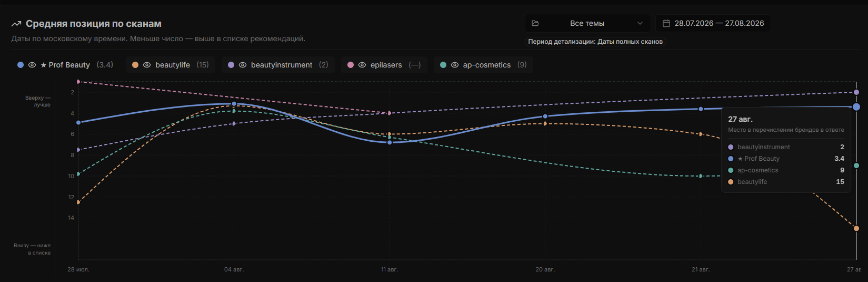Click the blue Prof Beauty color dot

coord(21,65)
